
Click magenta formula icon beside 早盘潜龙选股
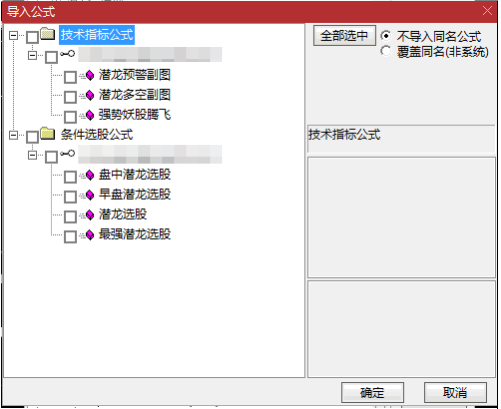pos(90,195)
